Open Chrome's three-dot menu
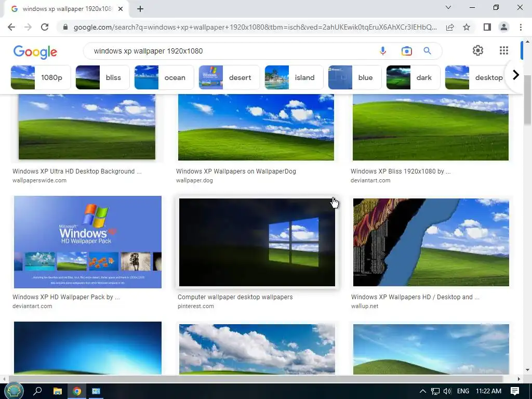The height and width of the screenshot is (399, 532). [521, 27]
